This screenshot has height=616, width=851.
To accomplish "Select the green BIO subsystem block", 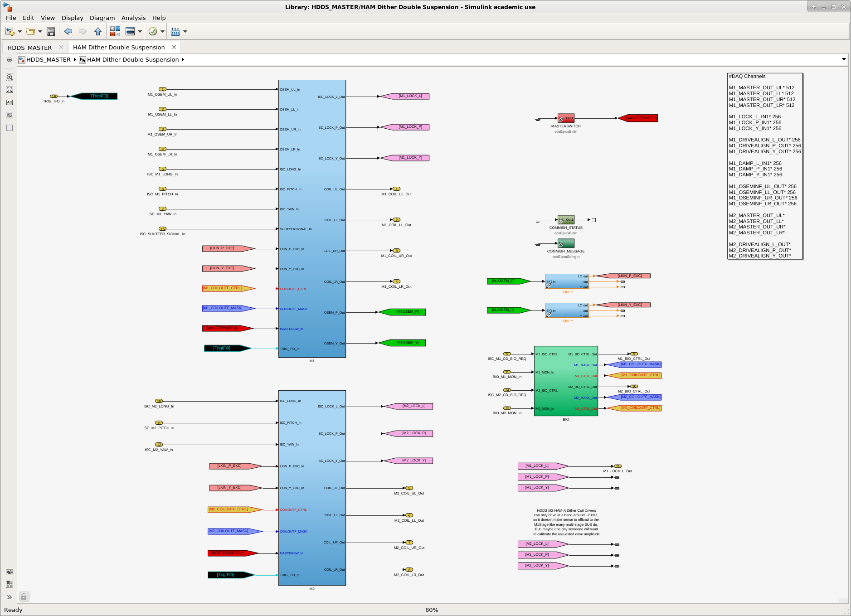I will pyautogui.click(x=566, y=381).
